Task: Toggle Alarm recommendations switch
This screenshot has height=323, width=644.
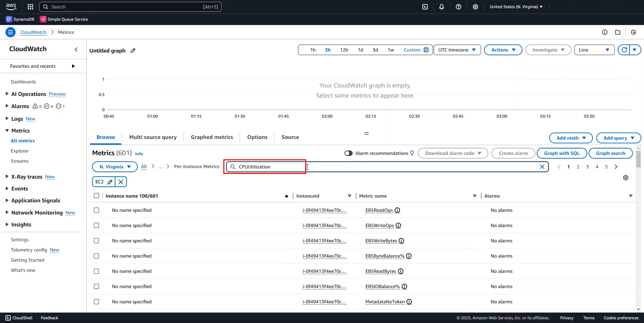Action: (348, 153)
